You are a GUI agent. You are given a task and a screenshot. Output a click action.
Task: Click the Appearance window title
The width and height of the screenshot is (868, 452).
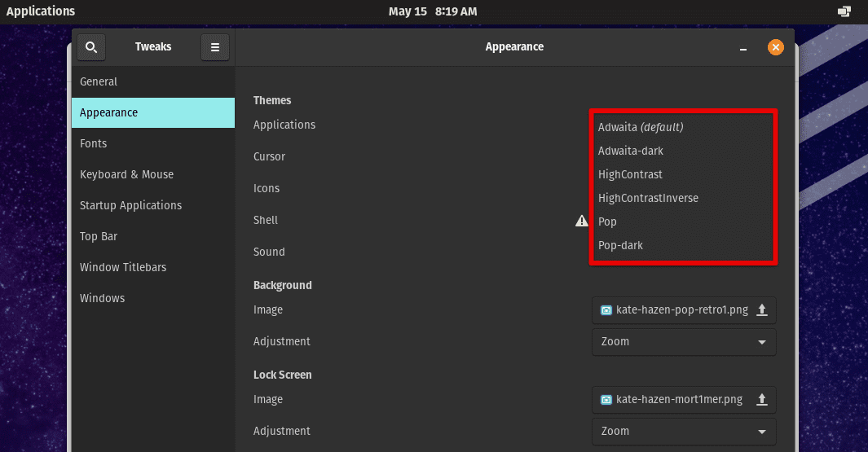[x=514, y=47]
